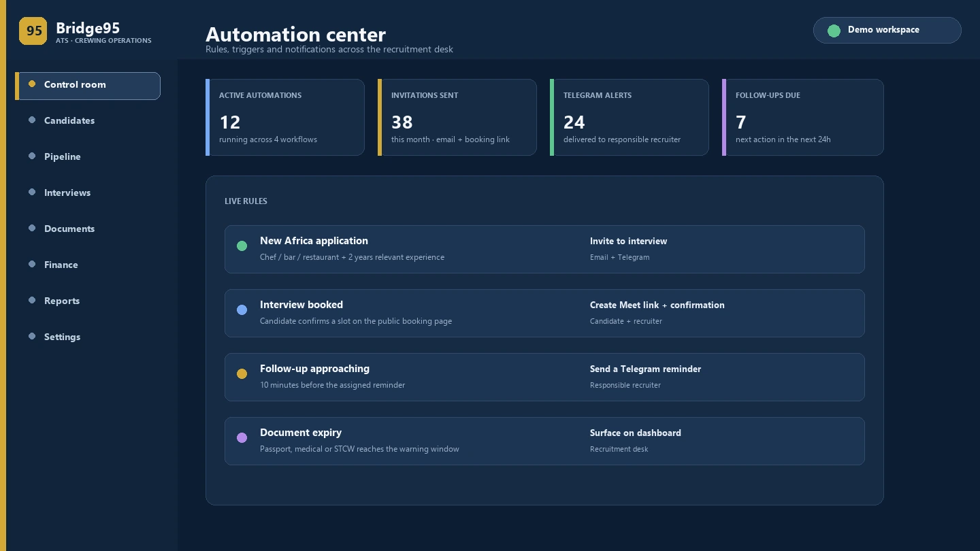Click Candidate + recruiter recipient text
980x551 pixels.
625,321
